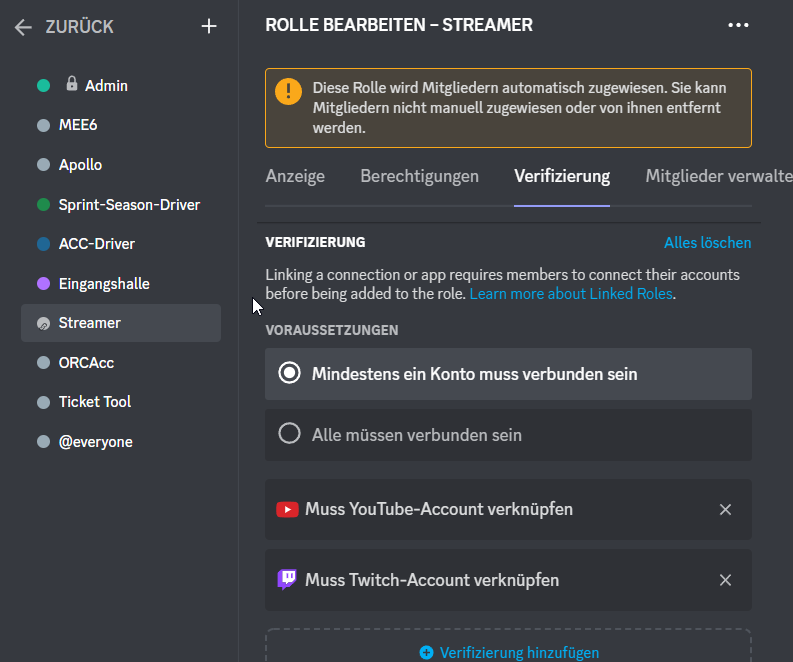Click the orange warning icon

point(288,92)
